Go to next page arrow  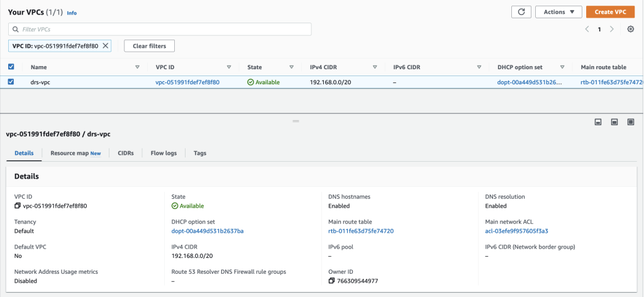611,29
